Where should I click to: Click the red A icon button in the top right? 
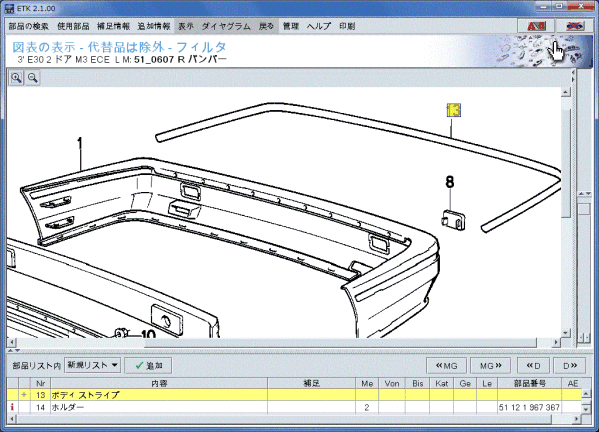[x=536, y=26]
